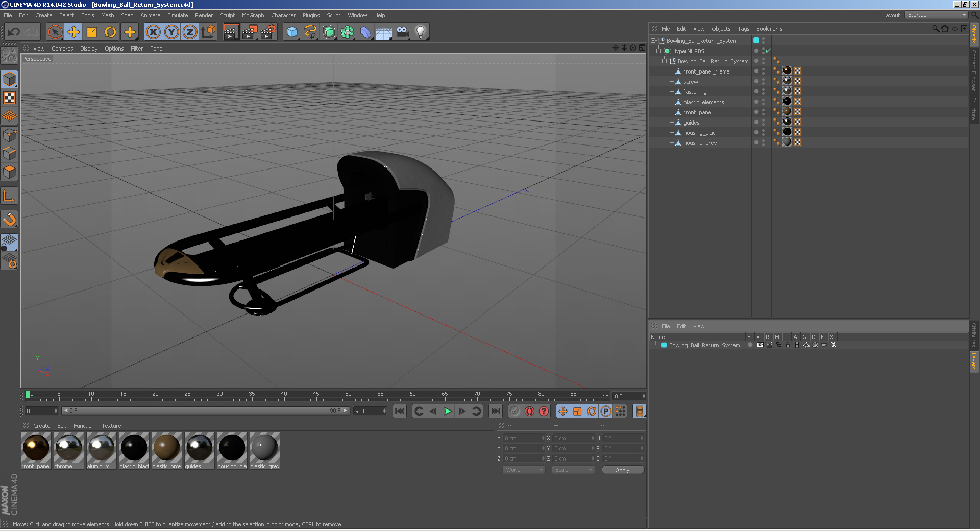Enable Polygons mode in left sidebar

(x=10, y=172)
